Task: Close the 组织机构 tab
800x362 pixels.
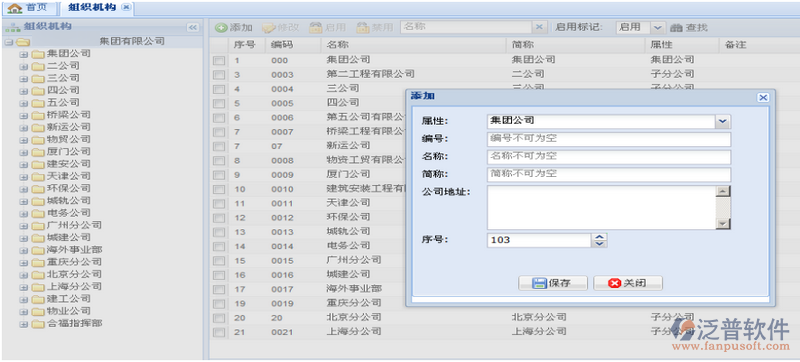Action: 126,7
